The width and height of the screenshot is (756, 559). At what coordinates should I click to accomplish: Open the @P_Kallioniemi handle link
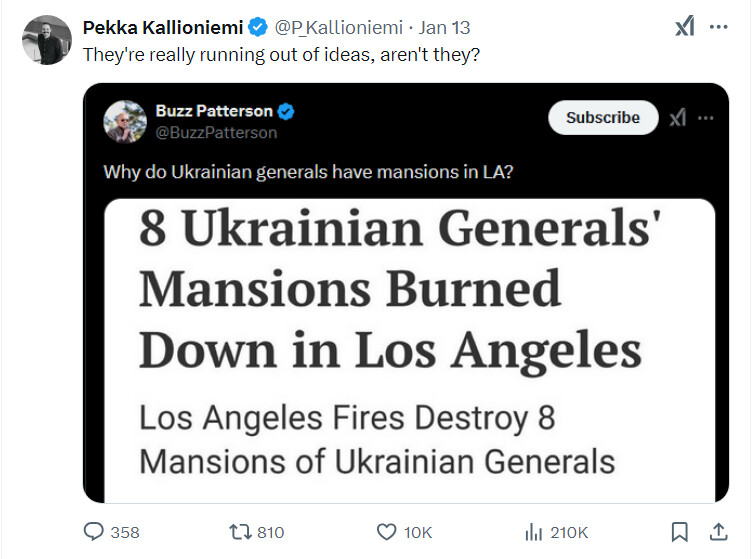pos(338,27)
